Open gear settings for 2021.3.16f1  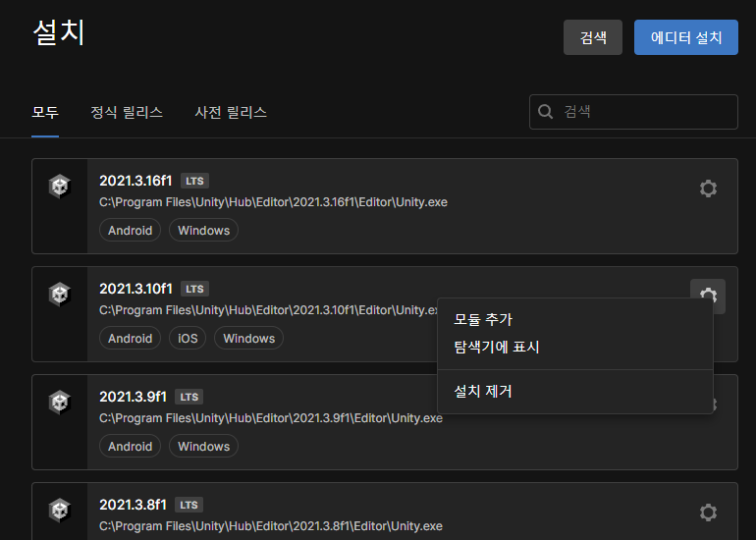(x=708, y=189)
